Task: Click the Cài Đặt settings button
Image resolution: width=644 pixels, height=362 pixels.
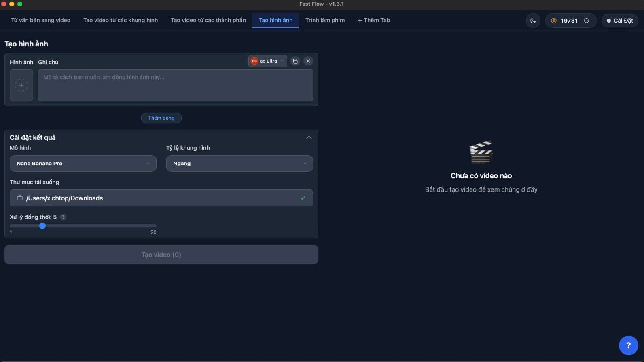Action: (619, 21)
